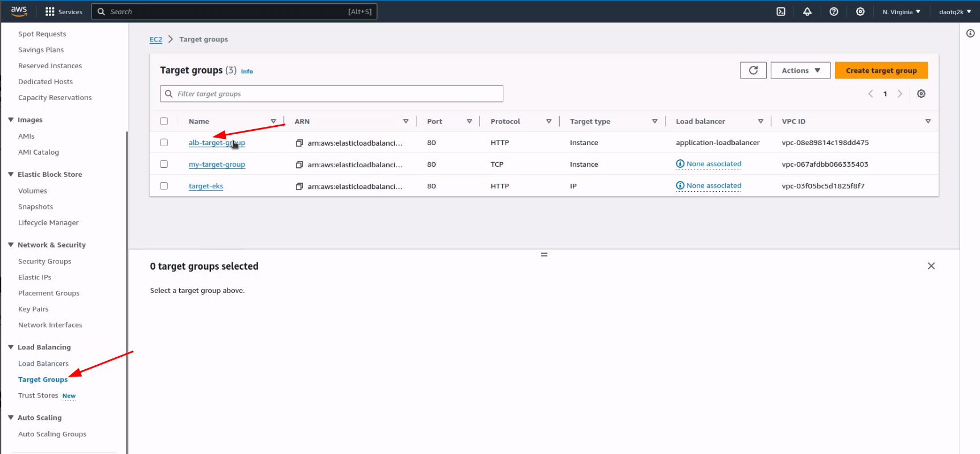The image size is (980, 454).
Task: Toggle select-all target groups checkbox
Action: pos(164,121)
